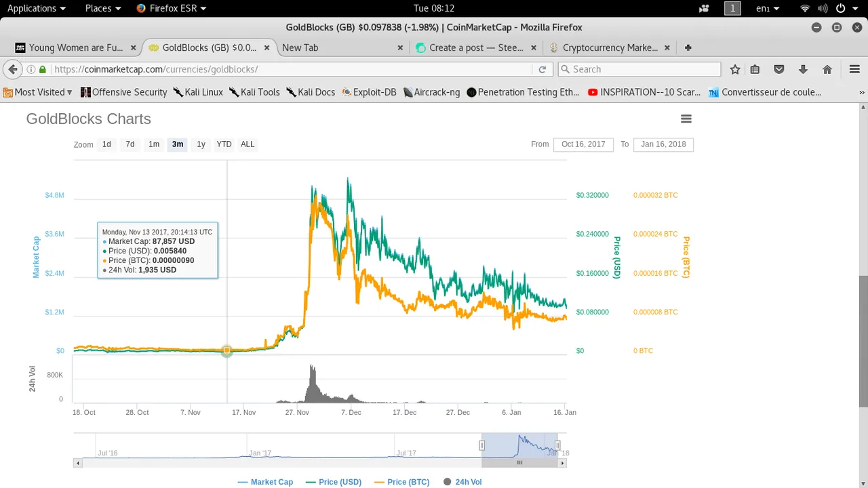868x488 pixels.
Task: Show more bookmarks with the chevron
Action: click(862, 92)
